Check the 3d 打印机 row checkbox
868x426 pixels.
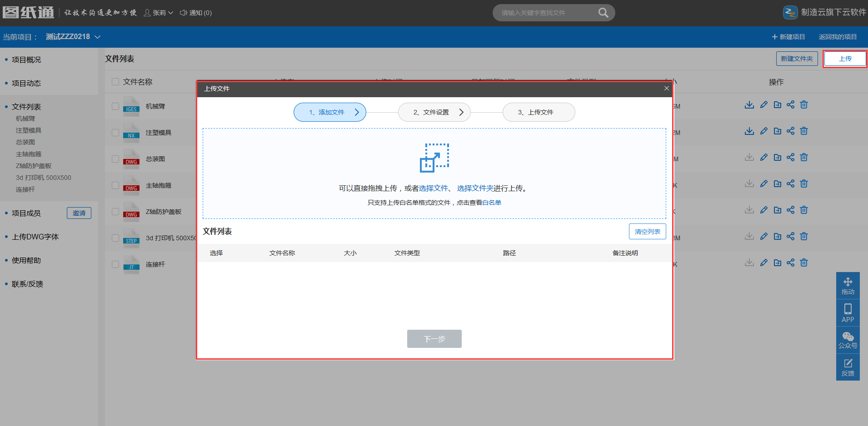click(115, 238)
